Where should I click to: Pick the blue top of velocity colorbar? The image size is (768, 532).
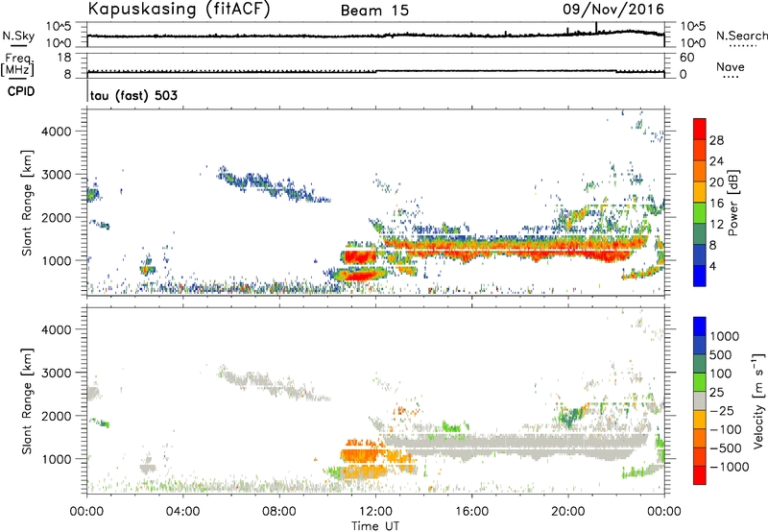700,326
